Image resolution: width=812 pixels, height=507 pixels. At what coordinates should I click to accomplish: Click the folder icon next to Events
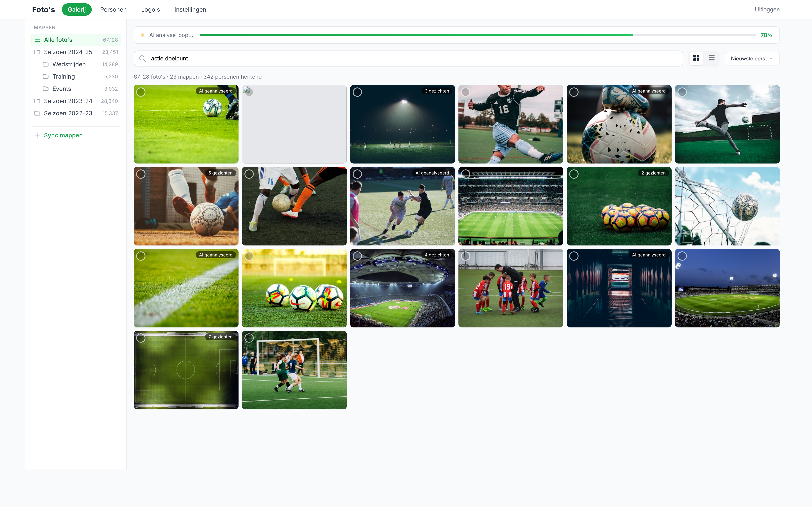coord(46,89)
